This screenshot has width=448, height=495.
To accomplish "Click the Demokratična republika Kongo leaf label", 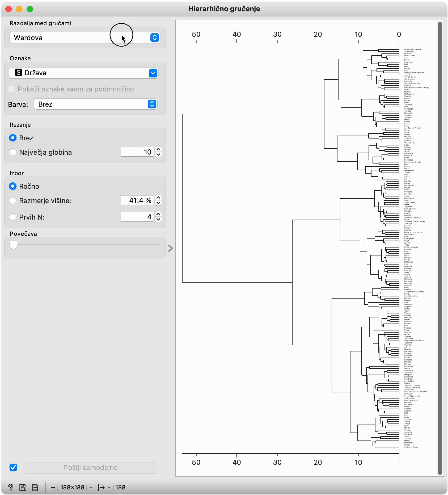I will 417,87.
